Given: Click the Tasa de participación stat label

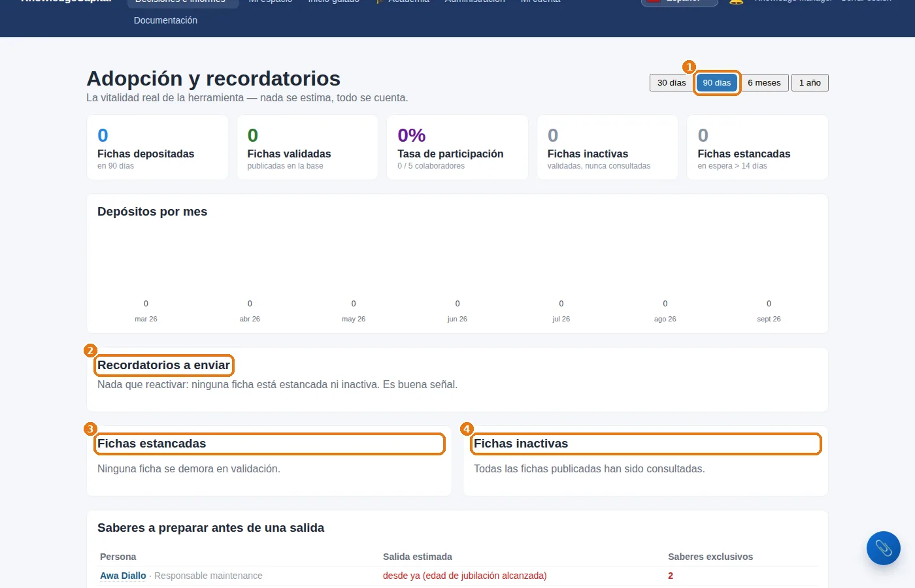Looking at the screenshot, I should (x=450, y=154).
